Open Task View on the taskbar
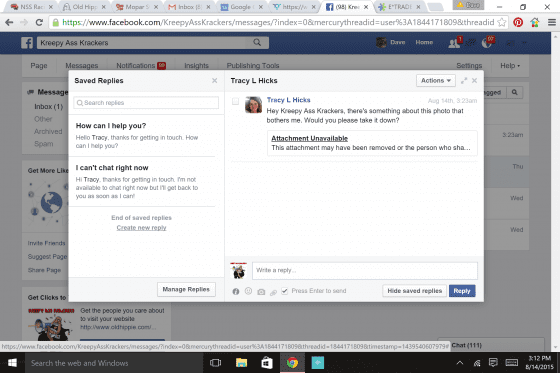 pos(215,363)
